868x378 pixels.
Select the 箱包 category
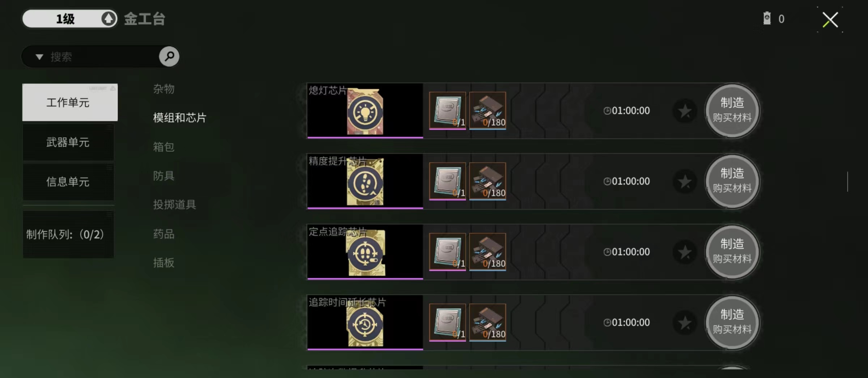coord(164,147)
